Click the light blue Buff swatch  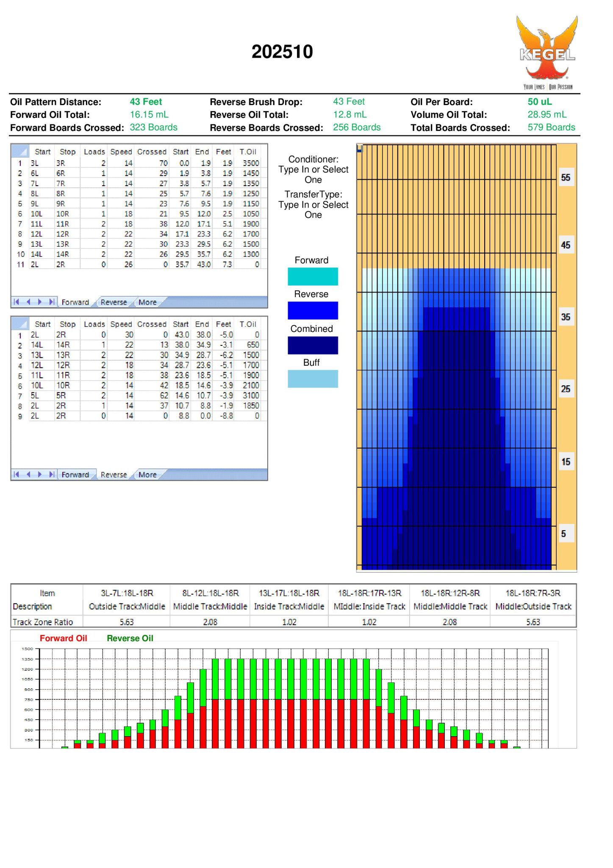pos(313,379)
